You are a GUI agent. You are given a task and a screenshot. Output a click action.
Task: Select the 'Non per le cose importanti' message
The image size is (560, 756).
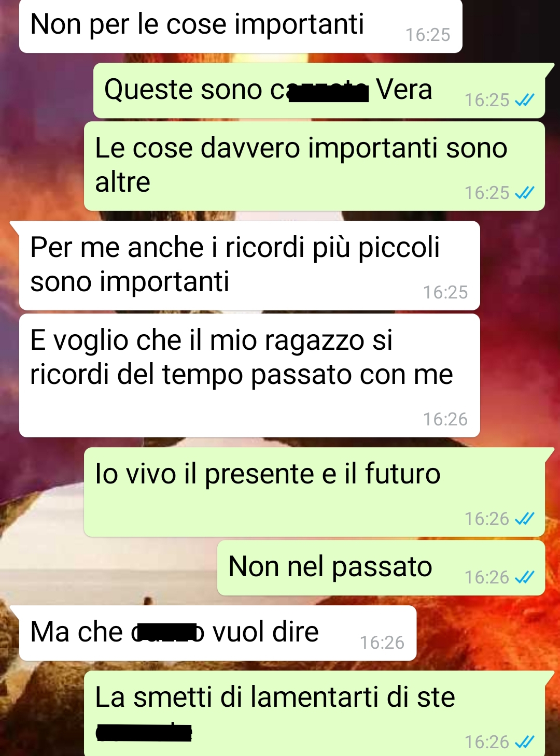(241, 26)
